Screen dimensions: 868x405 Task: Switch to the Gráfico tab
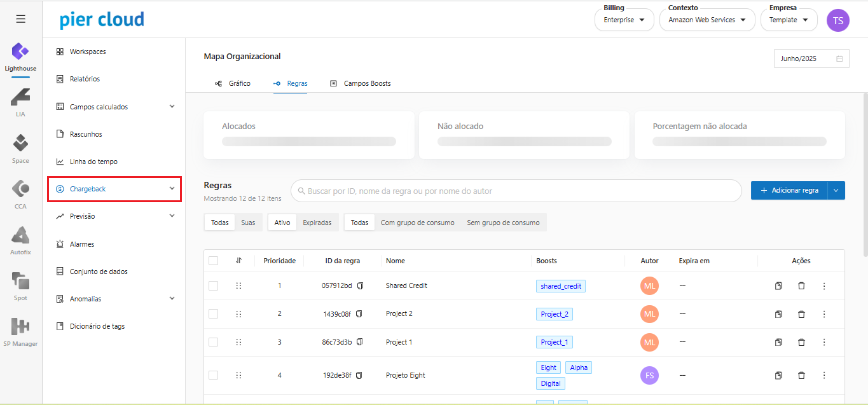coord(233,83)
